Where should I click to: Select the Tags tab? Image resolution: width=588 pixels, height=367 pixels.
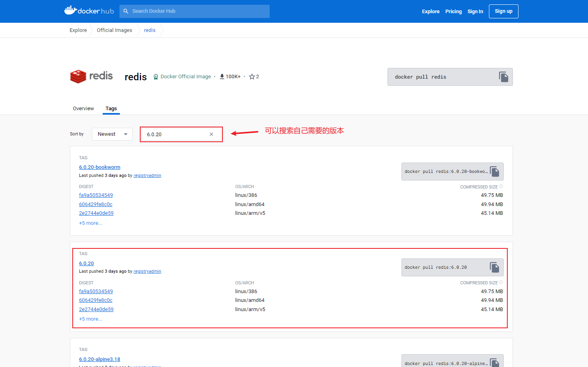(111, 109)
